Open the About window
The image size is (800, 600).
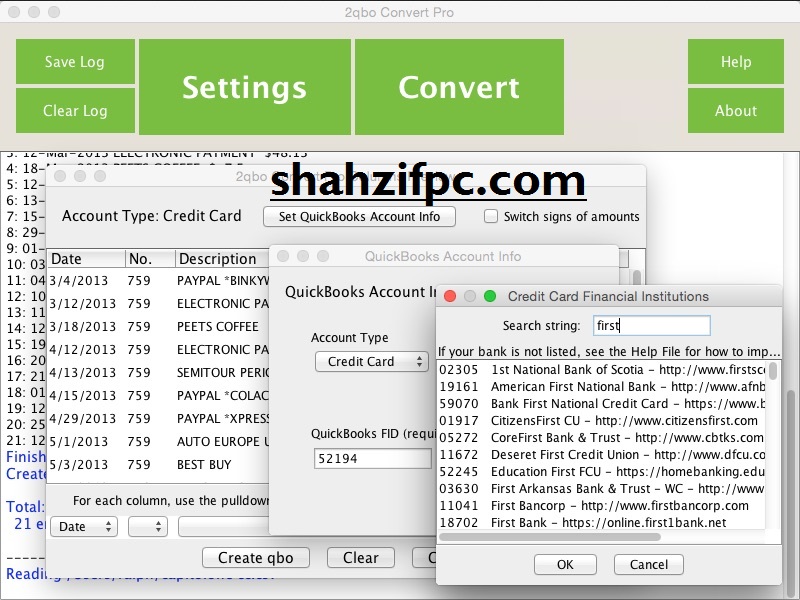(x=736, y=112)
